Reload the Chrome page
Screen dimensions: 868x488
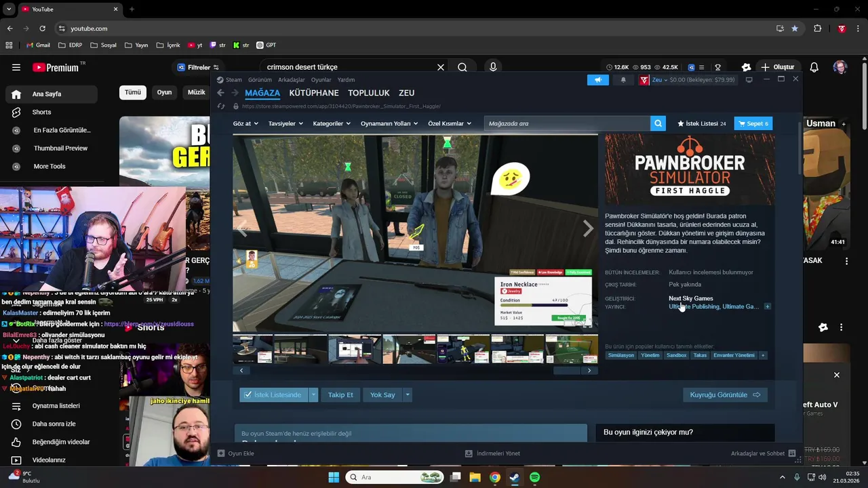pos(42,28)
